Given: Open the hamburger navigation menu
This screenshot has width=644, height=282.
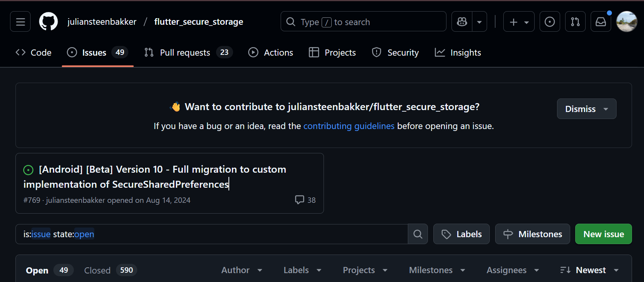Looking at the screenshot, I should click(20, 22).
